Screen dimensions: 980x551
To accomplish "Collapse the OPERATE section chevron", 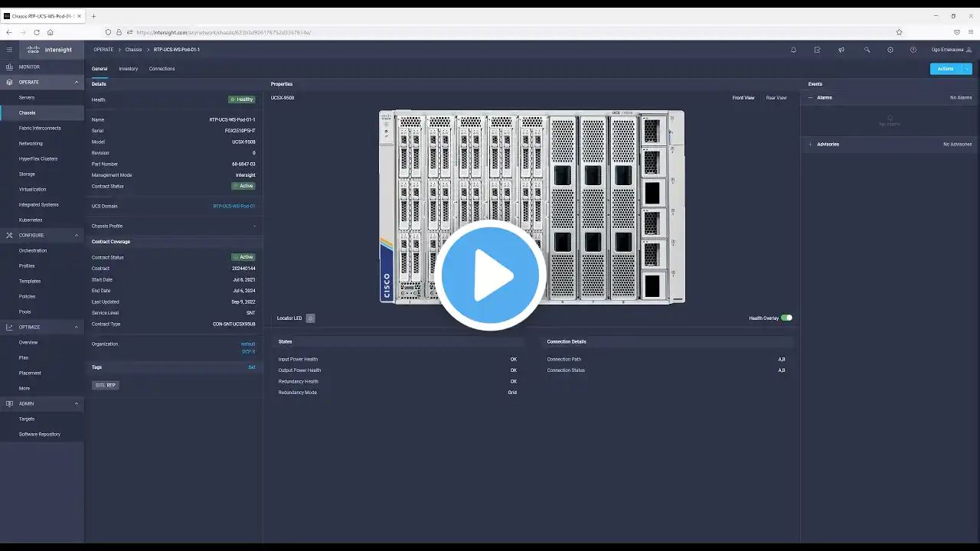I will click(76, 82).
